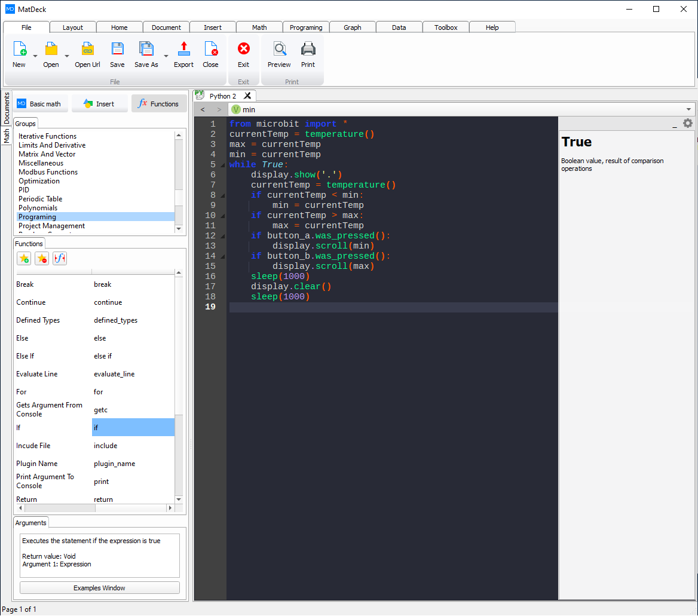698x616 pixels.
Task: Switch to the Graph ribbon tab
Action: point(352,27)
